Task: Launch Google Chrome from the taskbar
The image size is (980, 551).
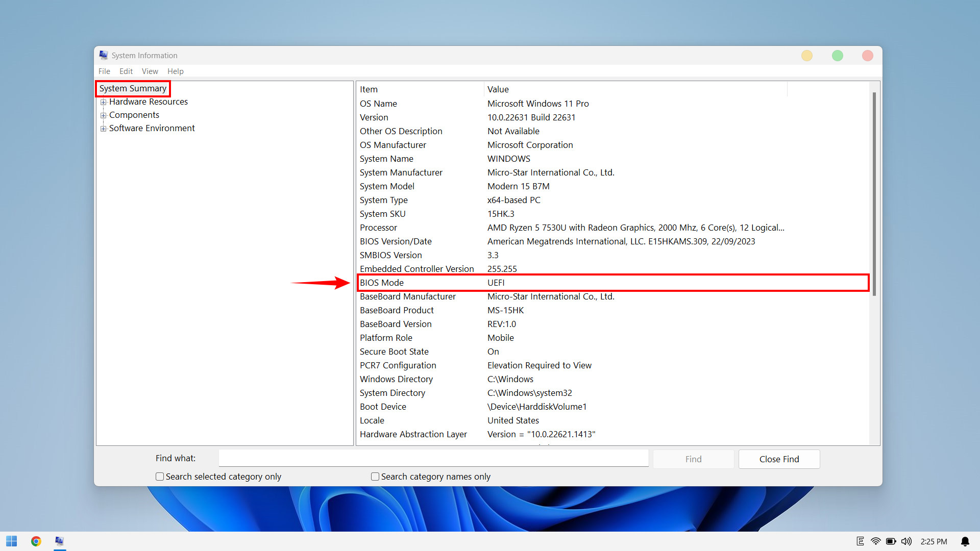Action: [x=36, y=541]
